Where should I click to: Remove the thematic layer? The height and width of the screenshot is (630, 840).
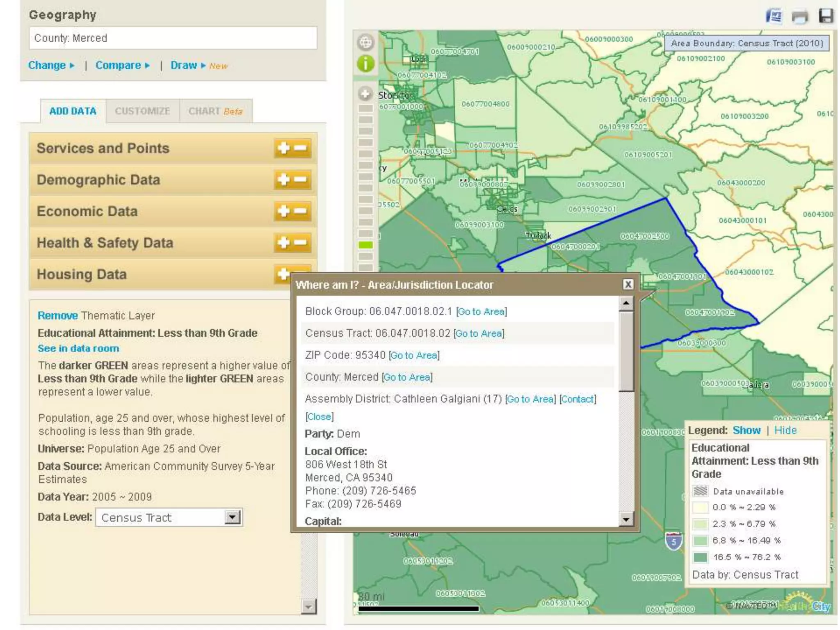[x=57, y=315]
